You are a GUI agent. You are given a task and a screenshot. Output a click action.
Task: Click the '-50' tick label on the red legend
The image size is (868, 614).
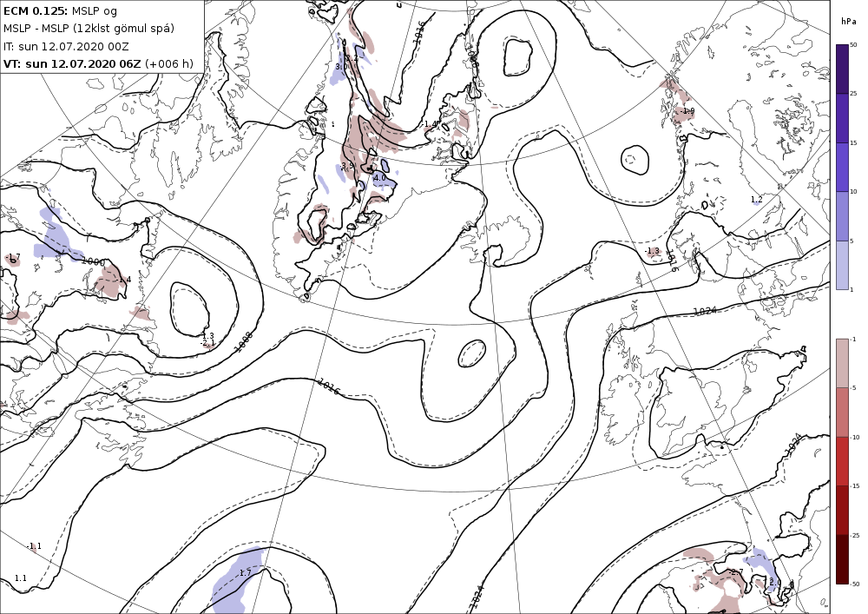[855, 584]
